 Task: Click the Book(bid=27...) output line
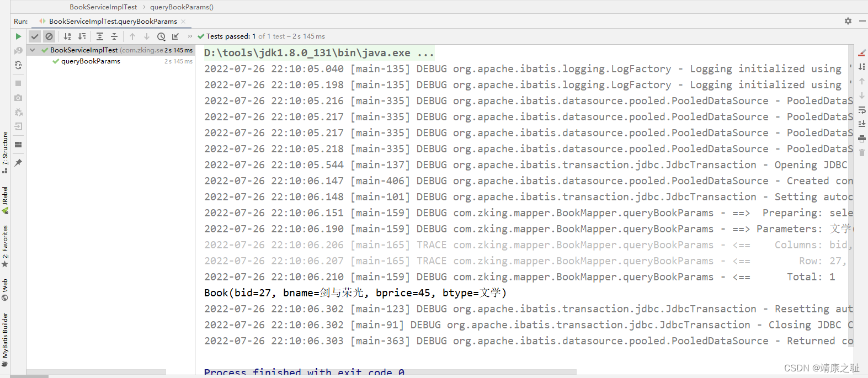tap(355, 293)
